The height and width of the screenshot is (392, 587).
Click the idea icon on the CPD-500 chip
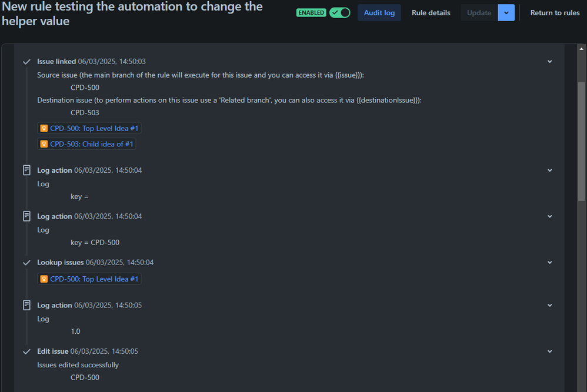pyautogui.click(x=44, y=128)
